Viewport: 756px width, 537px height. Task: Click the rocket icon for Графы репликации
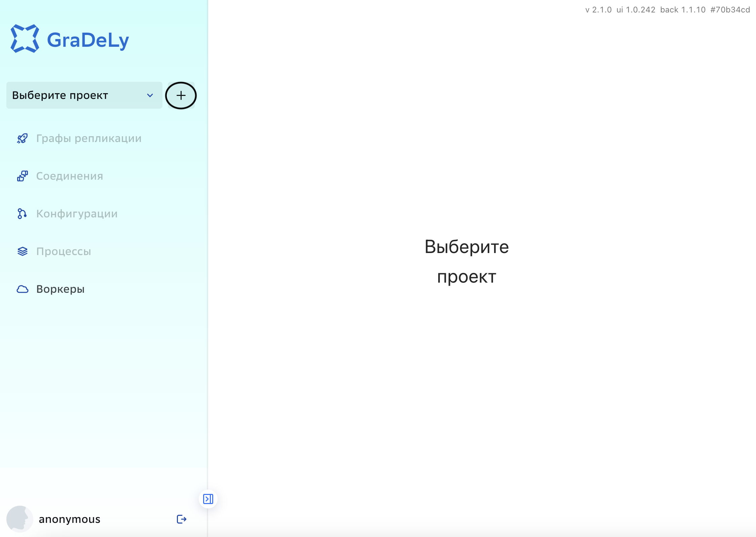coord(23,138)
